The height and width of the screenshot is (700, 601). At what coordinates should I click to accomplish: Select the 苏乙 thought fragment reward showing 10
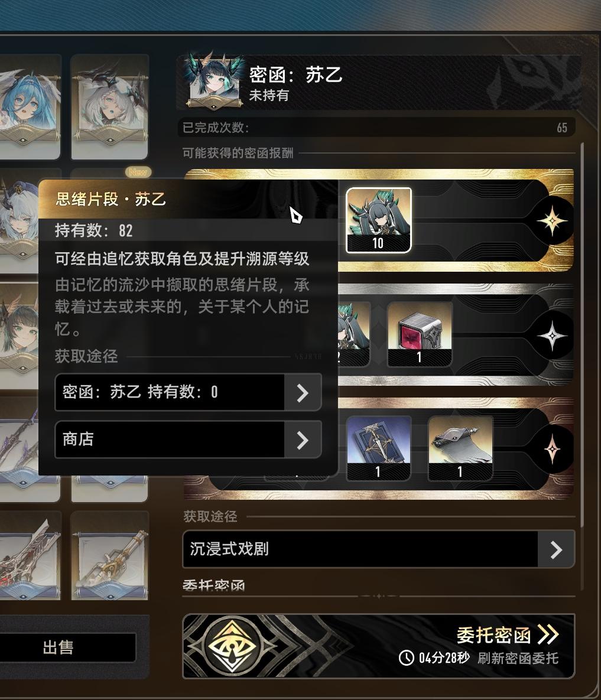tap(379, 220)
